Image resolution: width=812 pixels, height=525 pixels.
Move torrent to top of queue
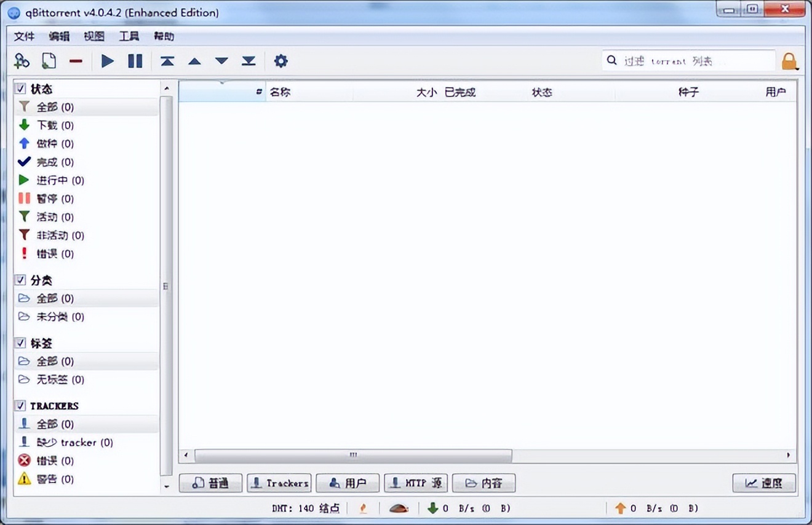coord(167,61)
